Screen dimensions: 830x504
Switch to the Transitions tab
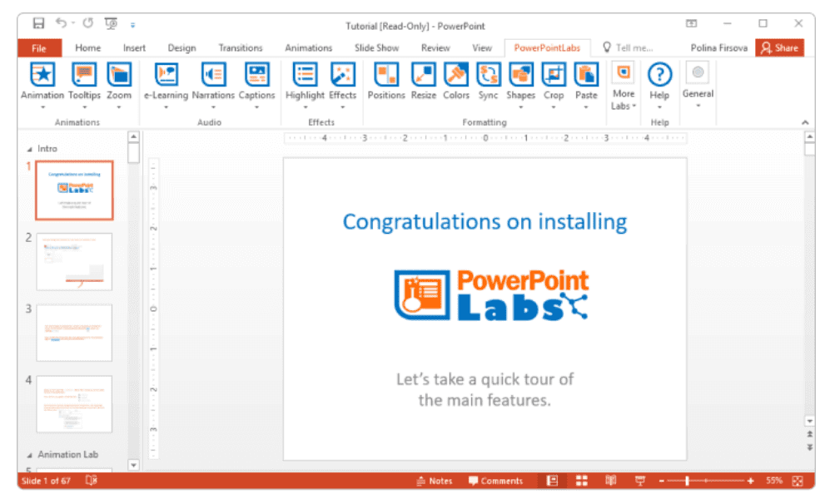coord(241,47)
